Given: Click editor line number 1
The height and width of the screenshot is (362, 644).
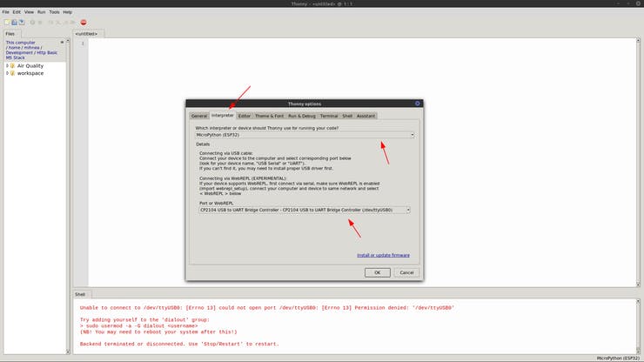Looking at the screenshot, I should [83, 44].
